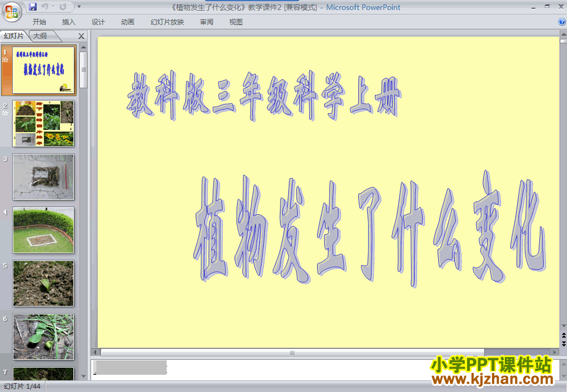This screenshot has width=567, height=392.
Task: Select slide 1 title thumbnail
Action: 43,70
